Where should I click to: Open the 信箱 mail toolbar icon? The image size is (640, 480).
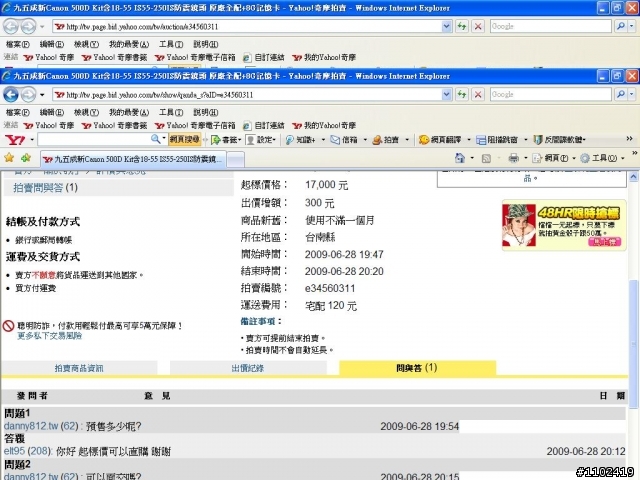[x=344, y=140]
